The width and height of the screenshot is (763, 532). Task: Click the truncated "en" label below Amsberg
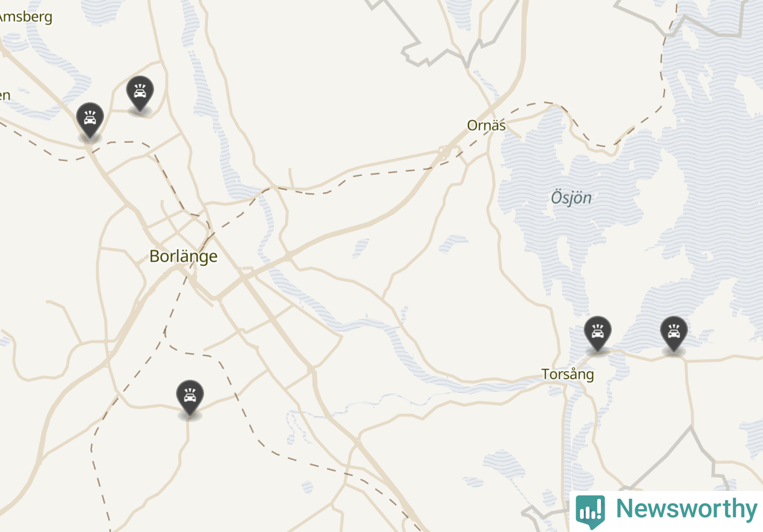(x=5, y=95)
